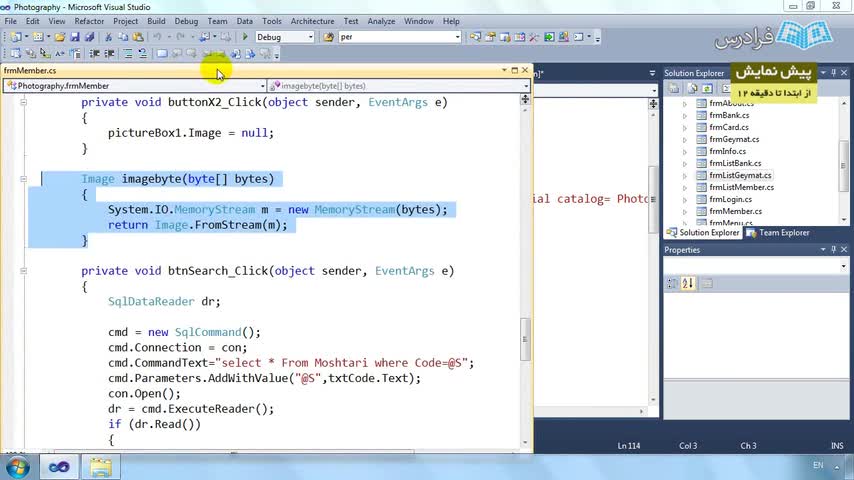Image resolution: width=854 pixels, height=480 pixels.
Task: Select frmInfo.cs in Solution Explorer
Action: click(728, 151)
